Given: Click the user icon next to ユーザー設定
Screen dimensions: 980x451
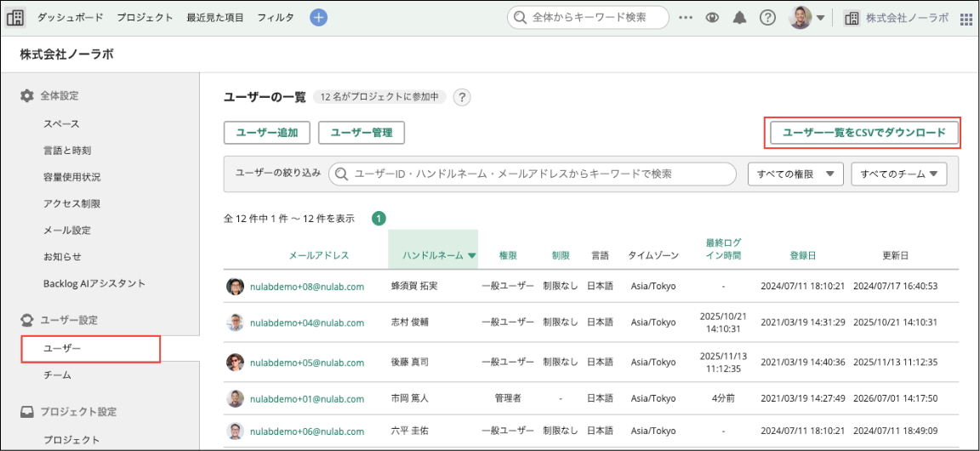Looking at the screenshot, I should click(x=27, y=320).
